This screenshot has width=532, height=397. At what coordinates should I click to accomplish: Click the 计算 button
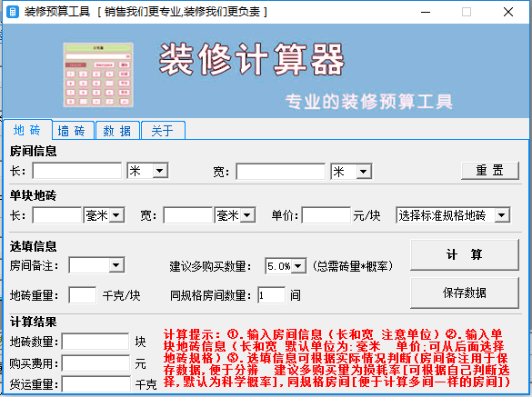465,254
